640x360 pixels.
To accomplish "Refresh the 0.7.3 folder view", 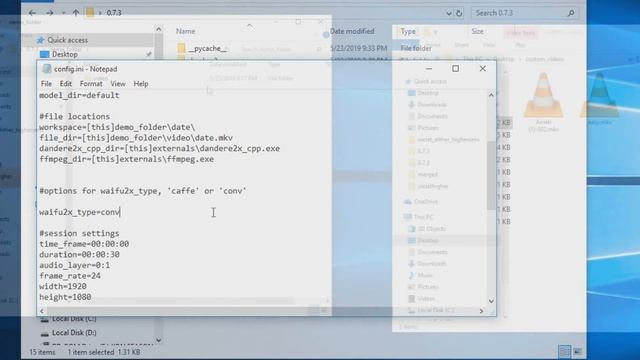I will click(459, 13).
